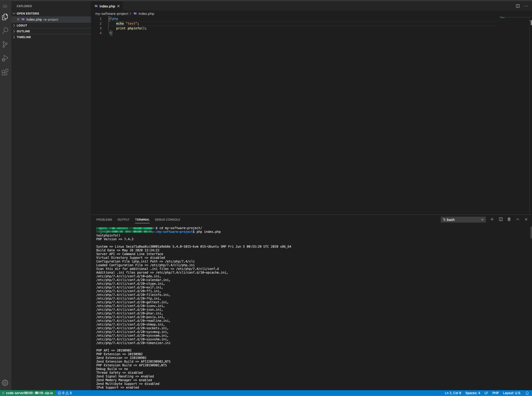Place cursor on the 'print phpinfo();' code line
The image size is (532, 396).
click(131, 28)
